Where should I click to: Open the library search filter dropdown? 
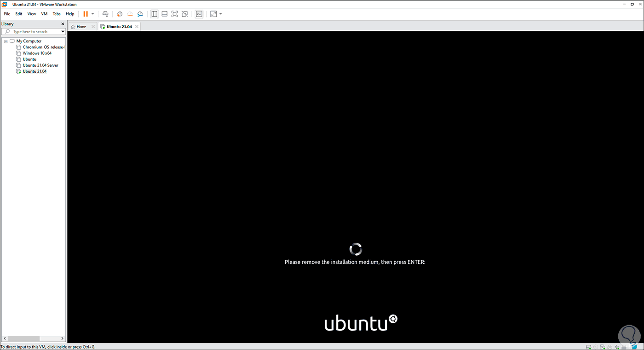(x=63, y=32)
